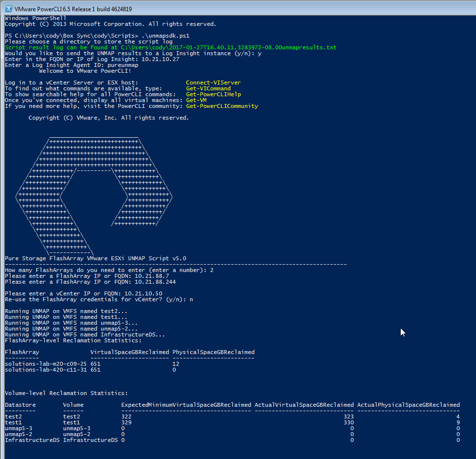
Task: Click the 'Connect-VIServer' command text
Action: [213, 83]
